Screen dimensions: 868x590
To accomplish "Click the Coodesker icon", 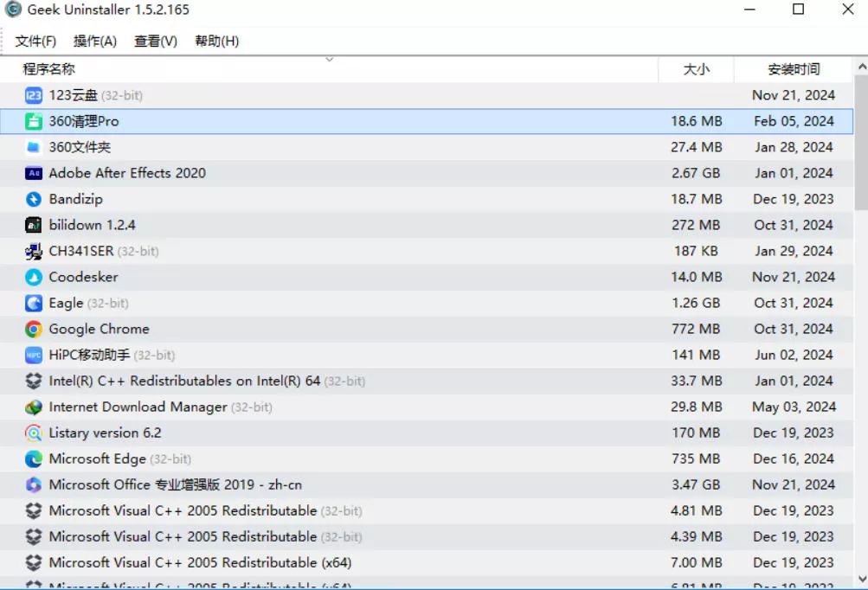I will [33, 278].
